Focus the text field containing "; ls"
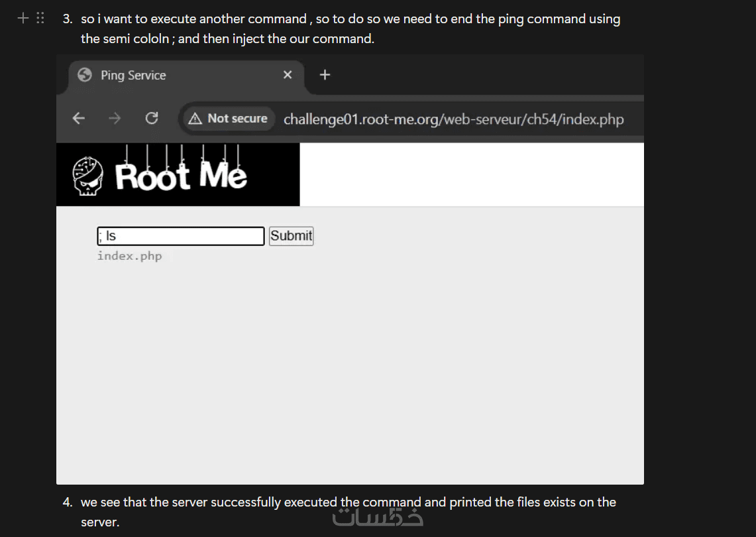This screenshot has width=756, height=537. click(181, 236)
